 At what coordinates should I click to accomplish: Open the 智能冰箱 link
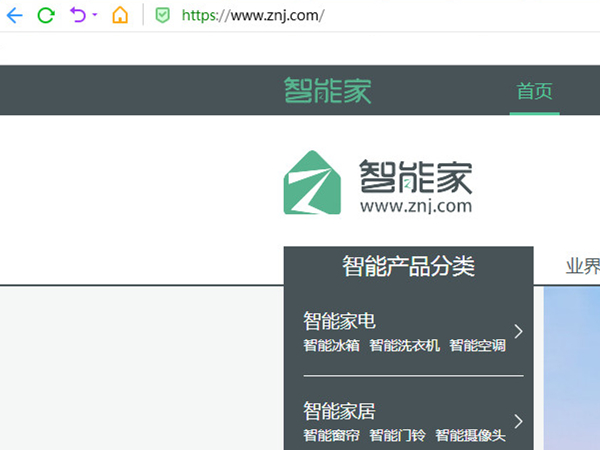tap(331, 346)
